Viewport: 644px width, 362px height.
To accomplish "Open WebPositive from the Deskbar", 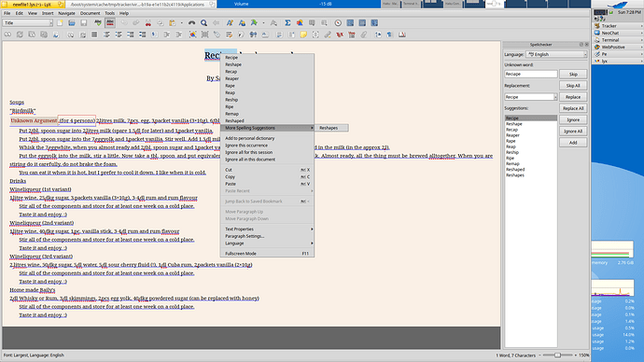I will tap(618, 48).
